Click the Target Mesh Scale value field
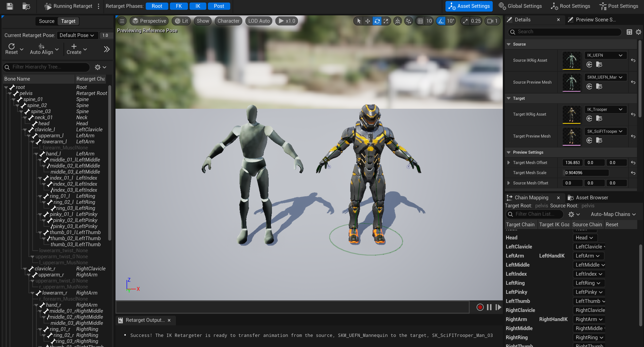This screenshot has width=644, height=347. pyautogui.click(x=585, y=173)
